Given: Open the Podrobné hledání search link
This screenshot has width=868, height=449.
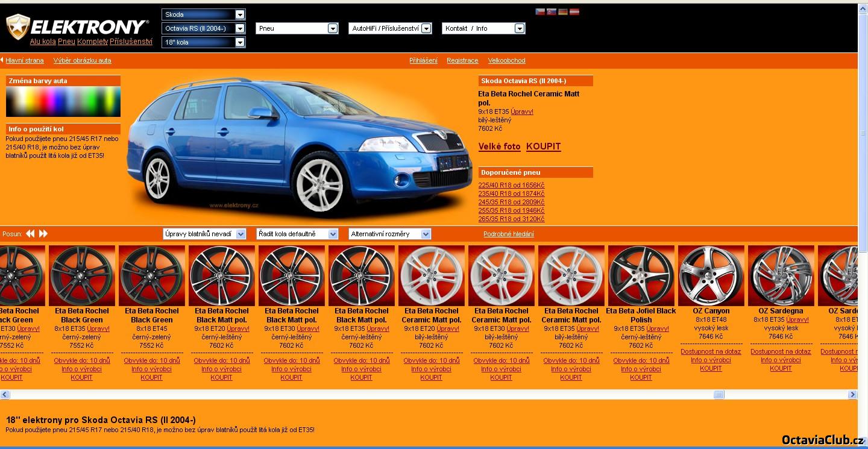Looking at the screenshot, I should (x=508, y=234).
